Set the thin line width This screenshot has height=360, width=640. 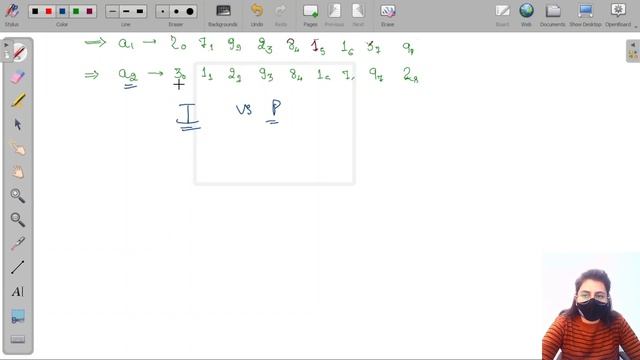pyautogui.click(x=113, y=11)
